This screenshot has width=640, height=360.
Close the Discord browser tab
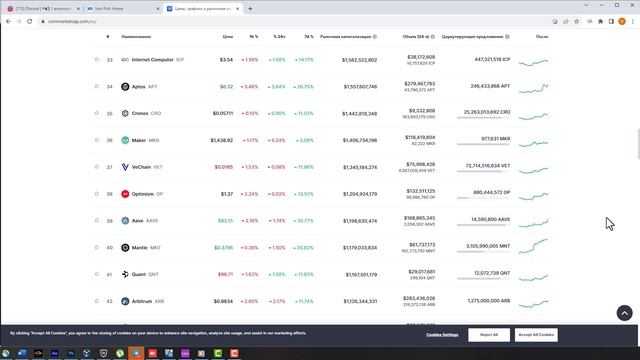click(x=78, y=9)
